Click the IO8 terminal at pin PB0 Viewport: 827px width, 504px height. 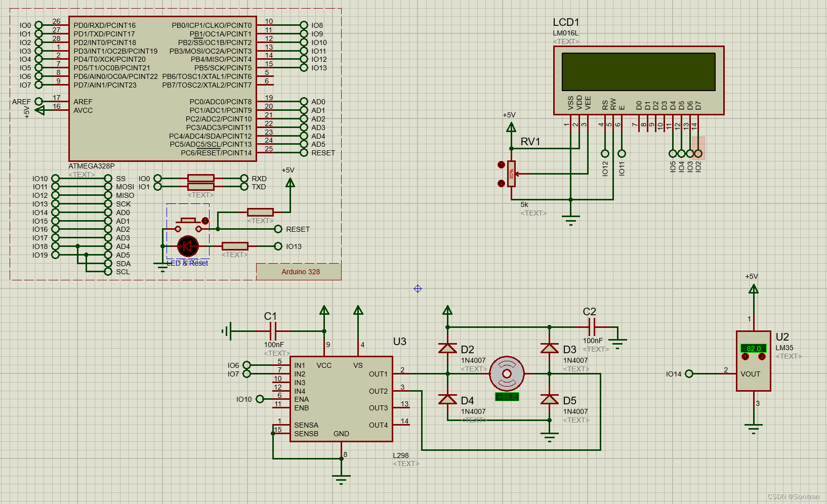point(304,25)
